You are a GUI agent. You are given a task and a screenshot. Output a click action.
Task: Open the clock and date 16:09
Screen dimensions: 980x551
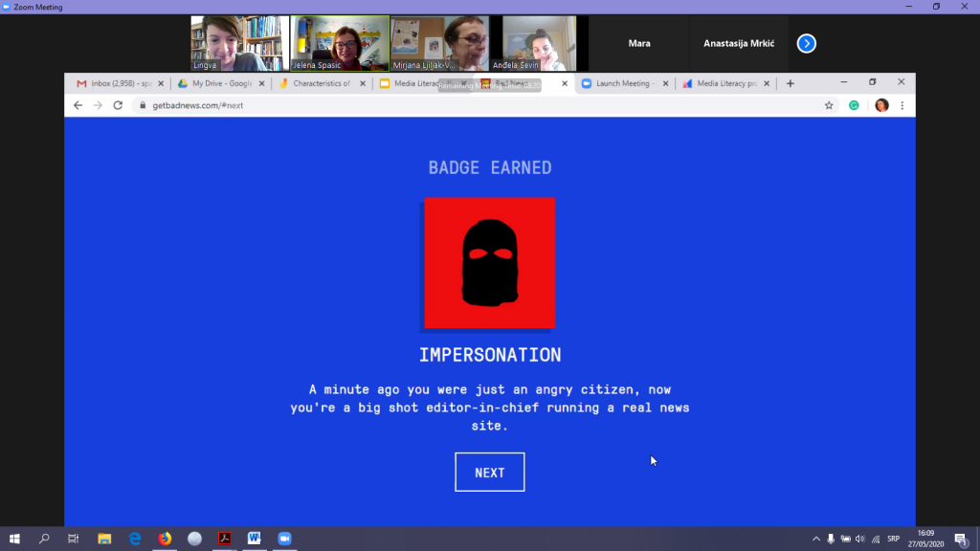(x=925, y=539)
